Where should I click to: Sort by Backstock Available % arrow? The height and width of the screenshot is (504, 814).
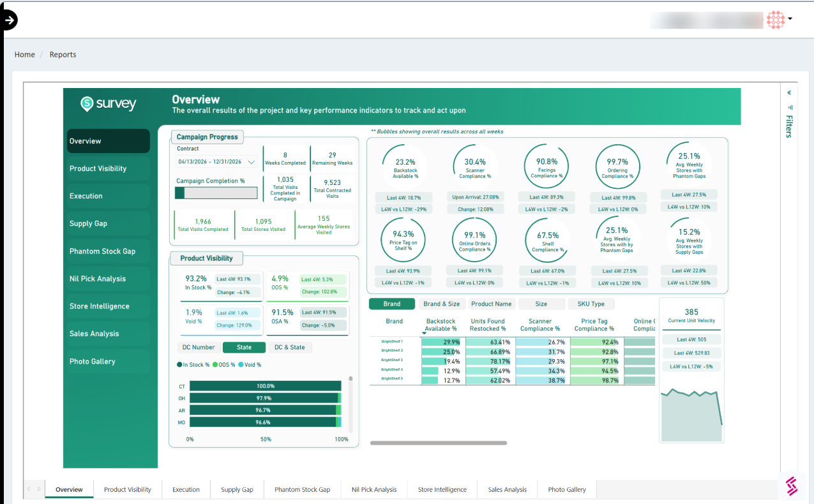(x=424, y=334)
